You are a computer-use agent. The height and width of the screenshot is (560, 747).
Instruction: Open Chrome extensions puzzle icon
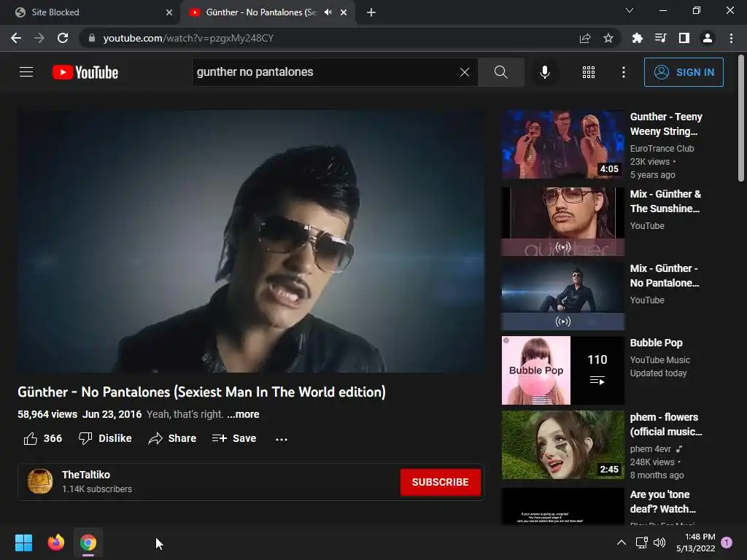pos(637,38)
